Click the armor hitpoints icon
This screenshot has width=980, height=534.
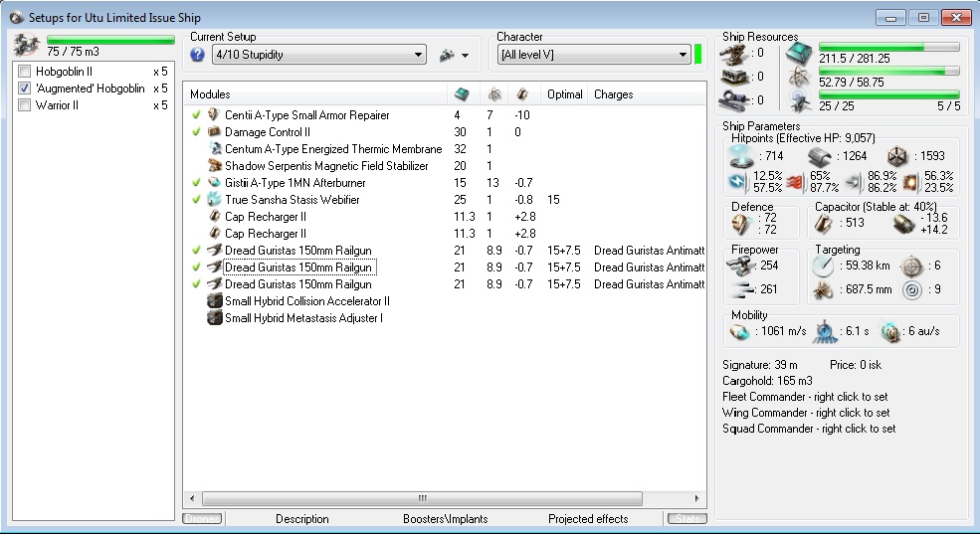click(x=820, y=157)
